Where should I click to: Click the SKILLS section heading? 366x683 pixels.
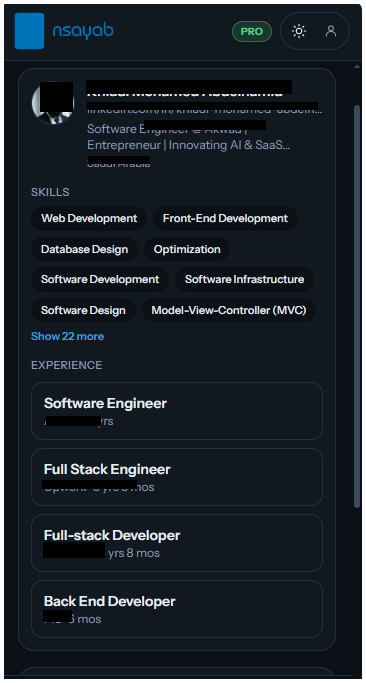coord(50,192)
